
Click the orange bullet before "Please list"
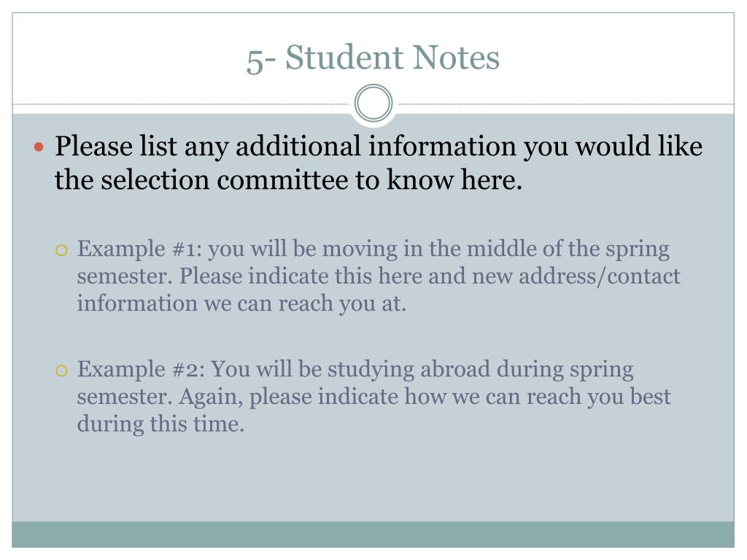pyautogui.click(x=39, y=147)
